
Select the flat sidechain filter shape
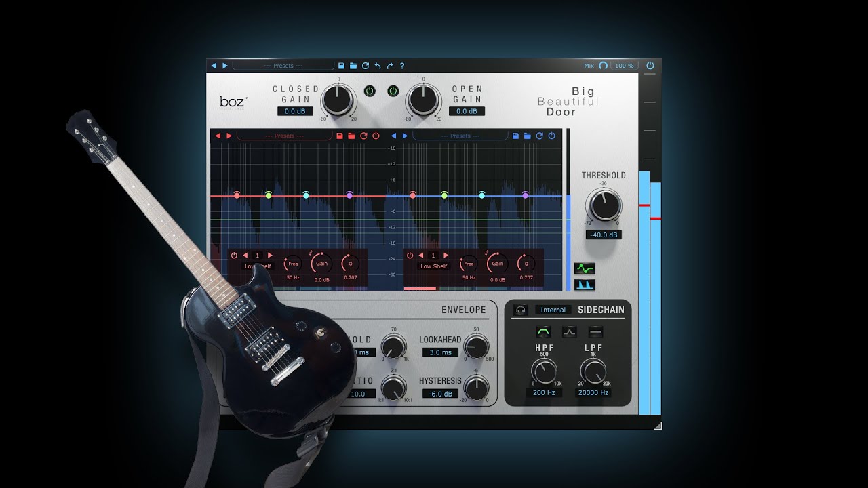(596, 332)
